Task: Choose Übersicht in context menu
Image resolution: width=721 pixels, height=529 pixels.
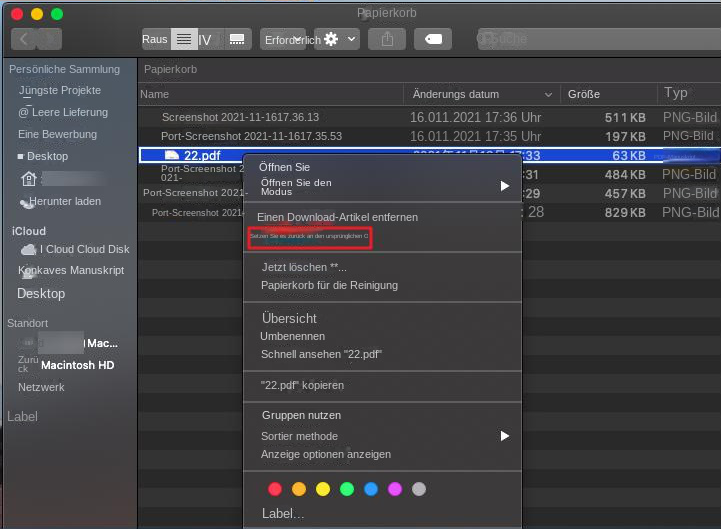Action: click(289, 318)
